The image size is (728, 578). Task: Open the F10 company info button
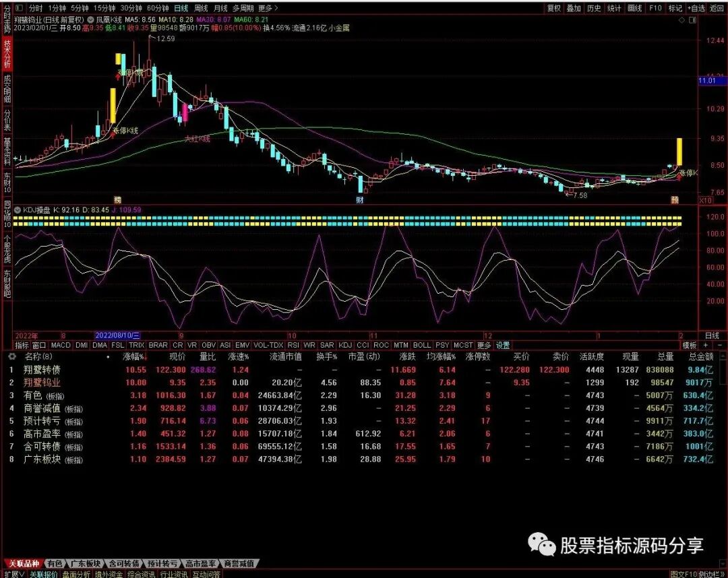pyautogui.click(x=655, y=8)
